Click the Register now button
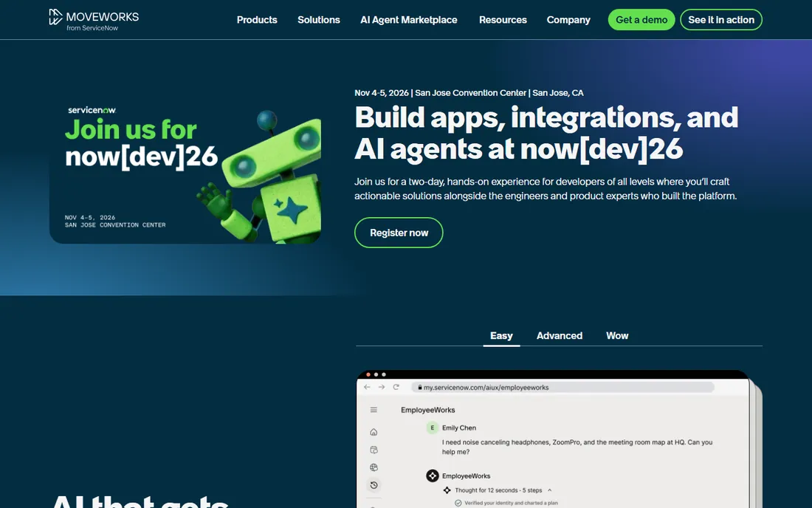 pos(399,233)
